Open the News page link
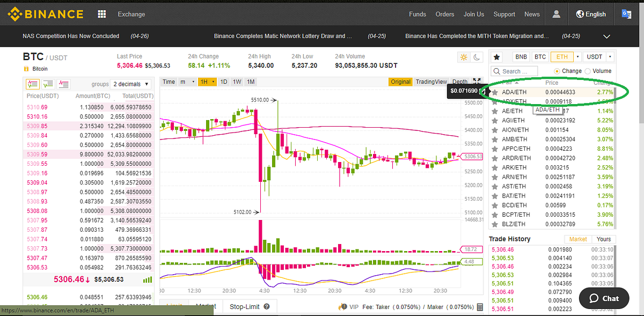 click(x=532, y=14)
